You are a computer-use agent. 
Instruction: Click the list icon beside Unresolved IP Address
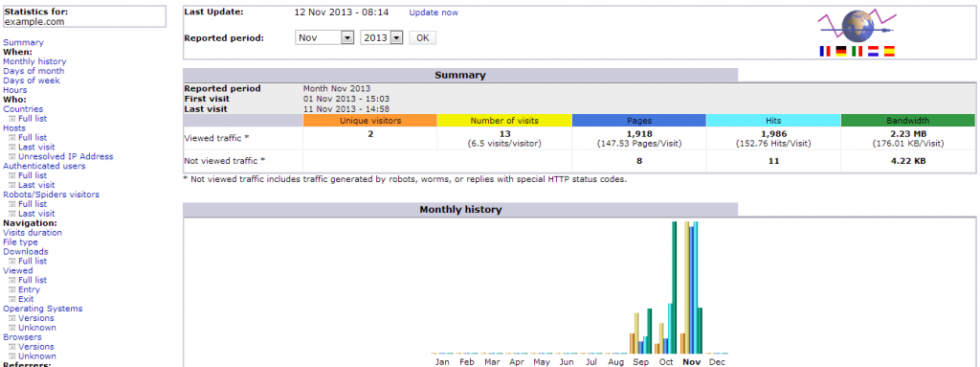[x=11, y=156]
